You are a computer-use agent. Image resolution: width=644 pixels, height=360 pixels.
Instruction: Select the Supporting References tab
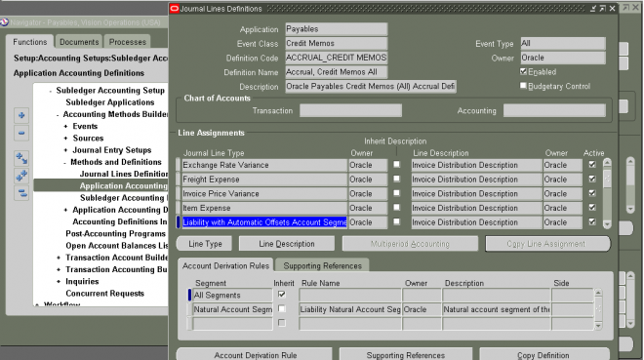322,266
